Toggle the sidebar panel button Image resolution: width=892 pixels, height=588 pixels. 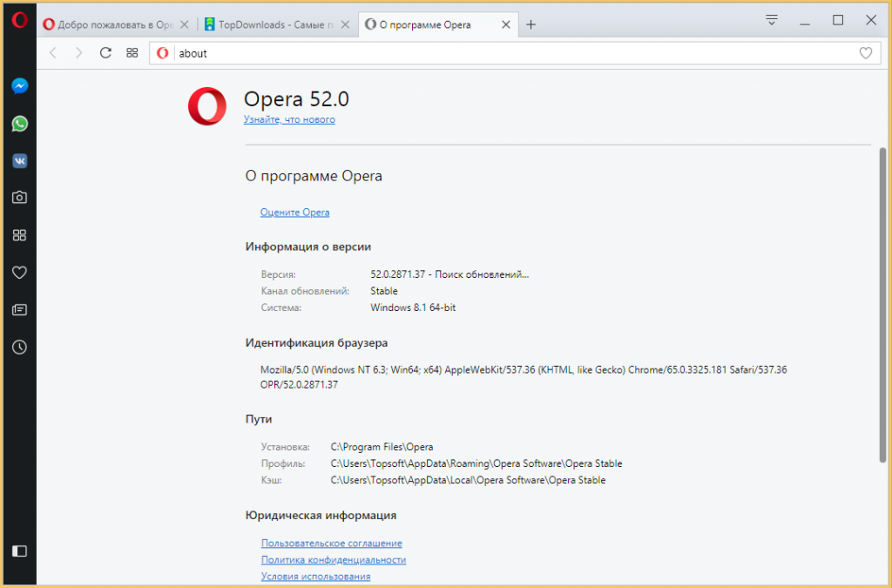19,551
